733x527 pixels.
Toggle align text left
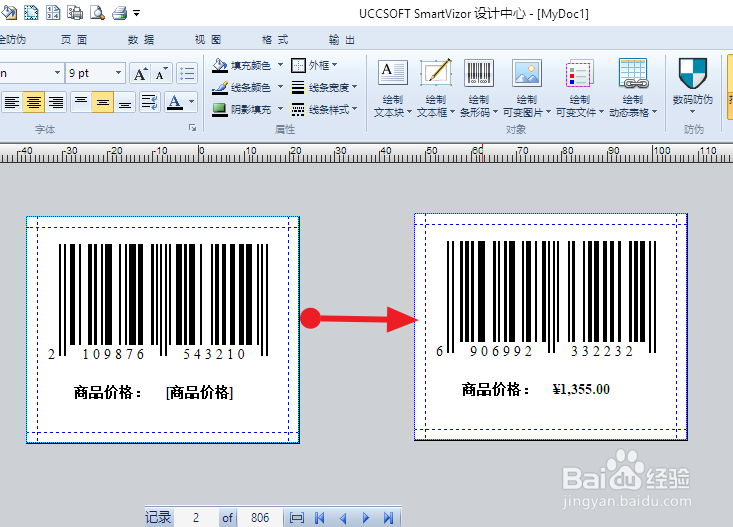coord(12,102)
